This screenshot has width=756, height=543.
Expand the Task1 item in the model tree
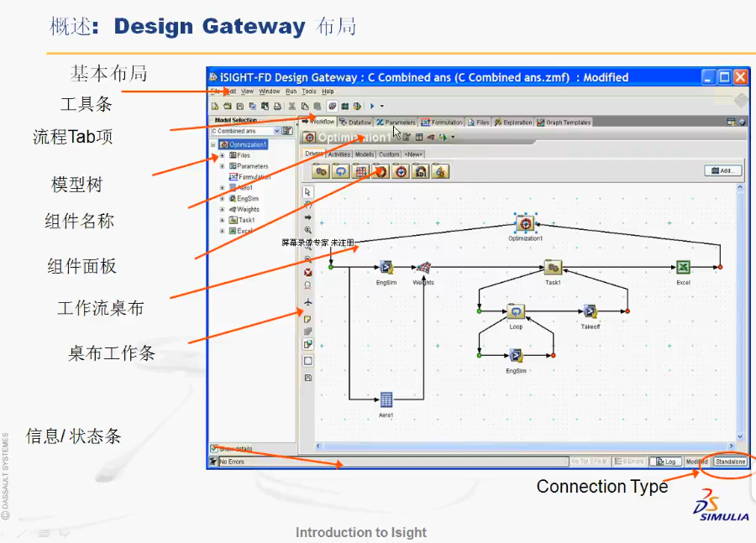[x=223, y=220]
